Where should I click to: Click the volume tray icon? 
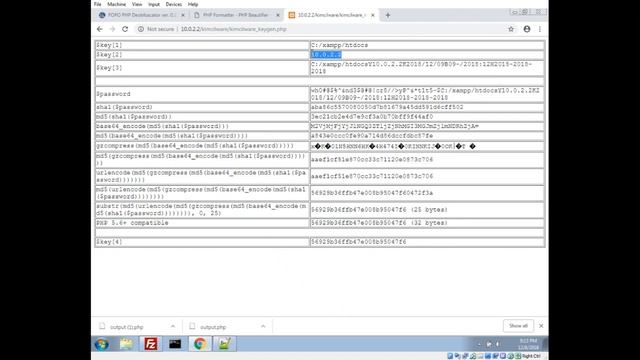497,344
